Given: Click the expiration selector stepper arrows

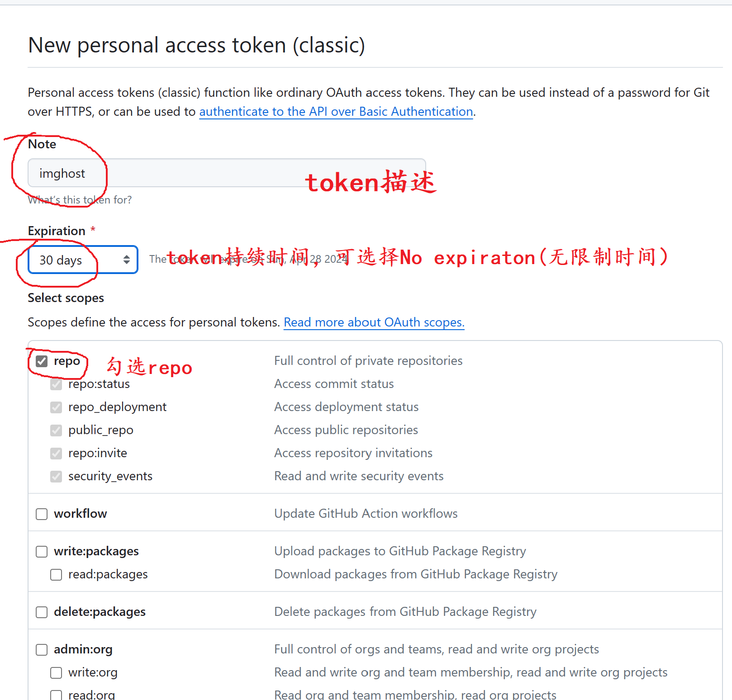Looking at the screenshot, I should (x=127, y=260).
